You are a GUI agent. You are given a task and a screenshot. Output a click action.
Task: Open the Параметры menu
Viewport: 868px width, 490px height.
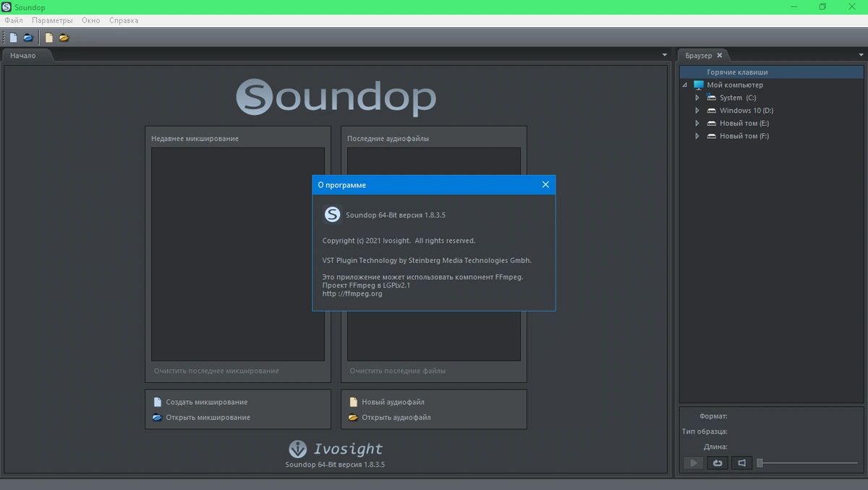(52, 20)
